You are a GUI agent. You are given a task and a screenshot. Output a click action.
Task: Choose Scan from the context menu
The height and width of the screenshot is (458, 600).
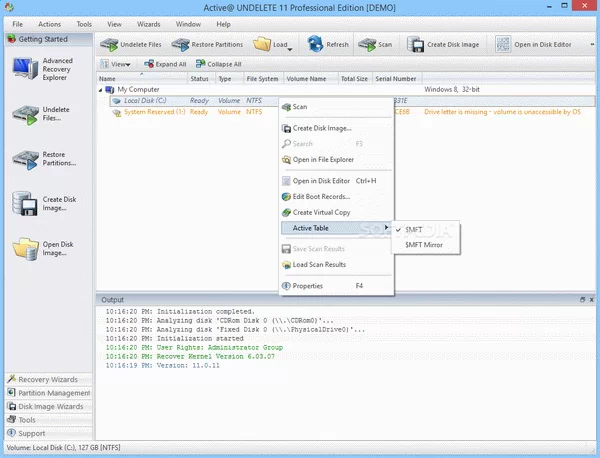pos(337,107)
